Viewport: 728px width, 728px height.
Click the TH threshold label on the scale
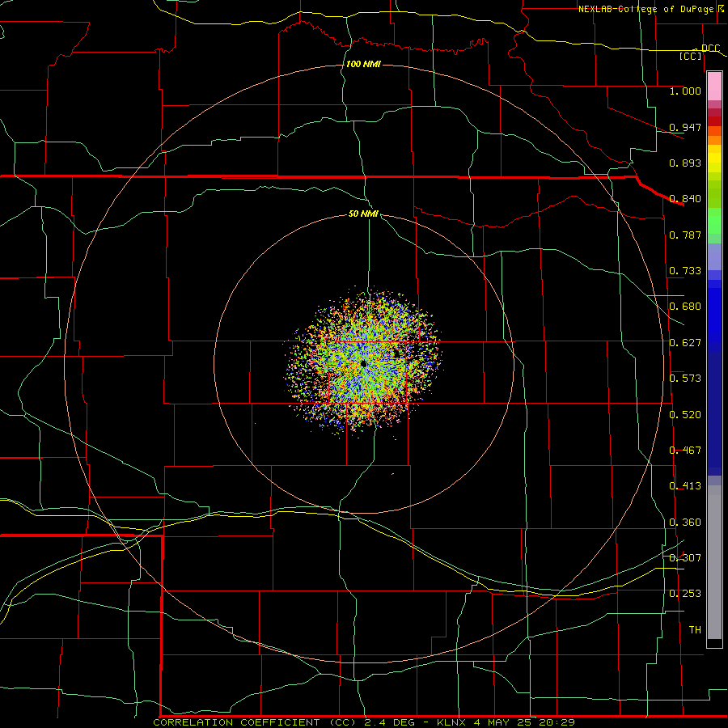coord(695,630)
